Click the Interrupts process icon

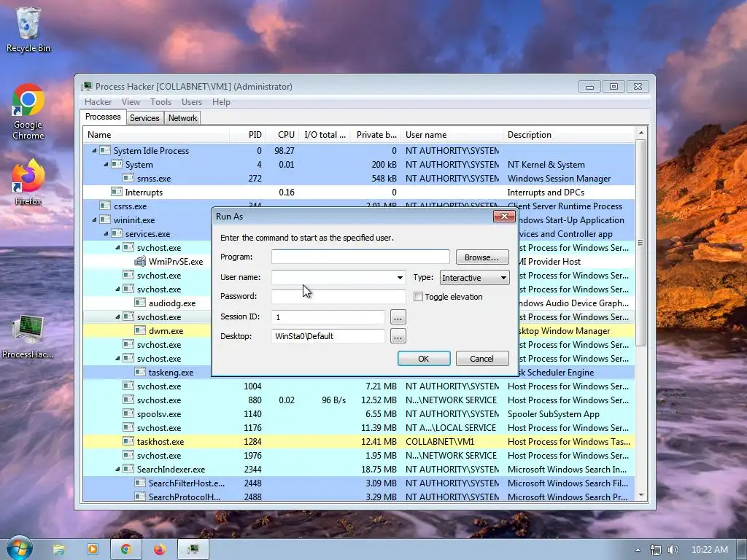pos(117,192)
